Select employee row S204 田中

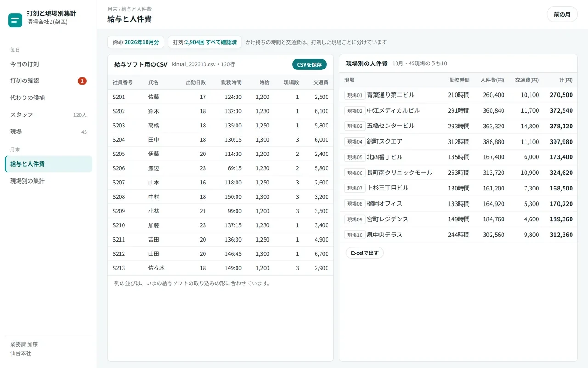[220, 140]
